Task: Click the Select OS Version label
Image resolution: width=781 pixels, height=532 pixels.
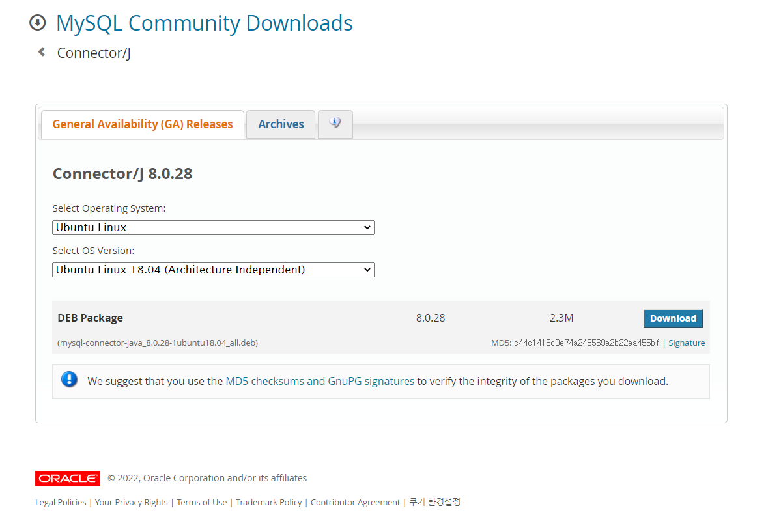Action: click(x=93, y=251)
